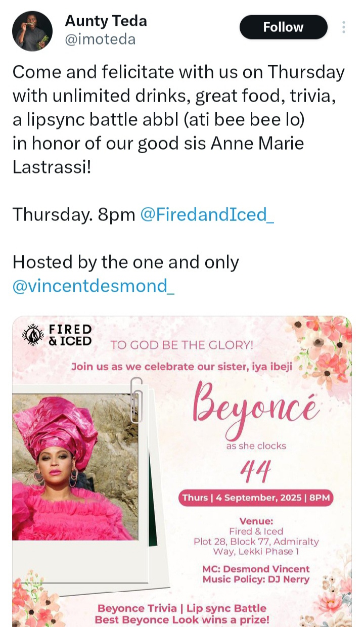Click the 'Thurs | 4 September, 2025 | 8PM' date pill
Image resolution: width=364 pixels, height=627 pixels.
click(x=256, y=498)
